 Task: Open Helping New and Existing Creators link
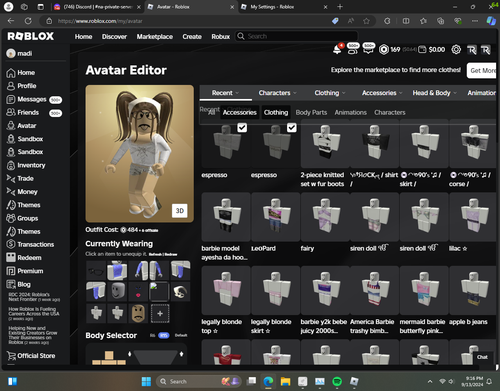[33, 335]
